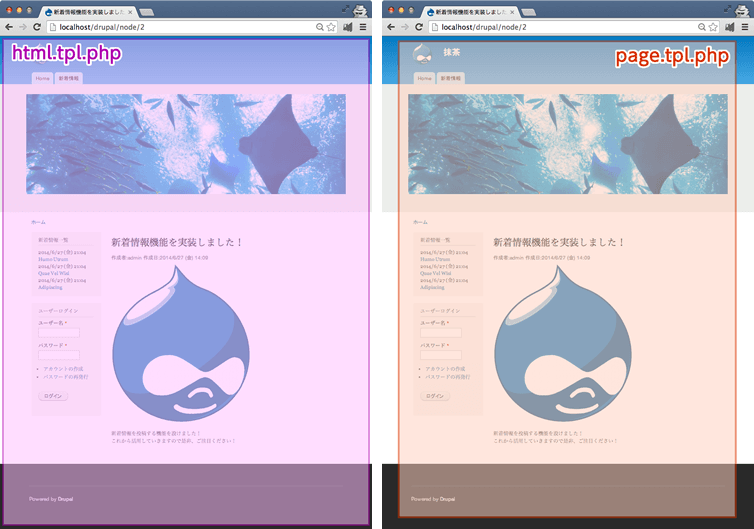Open the Adipiscing link in left window sidebar
The height and width of the screenshot is (529, 754).
(x=50, y=287)
